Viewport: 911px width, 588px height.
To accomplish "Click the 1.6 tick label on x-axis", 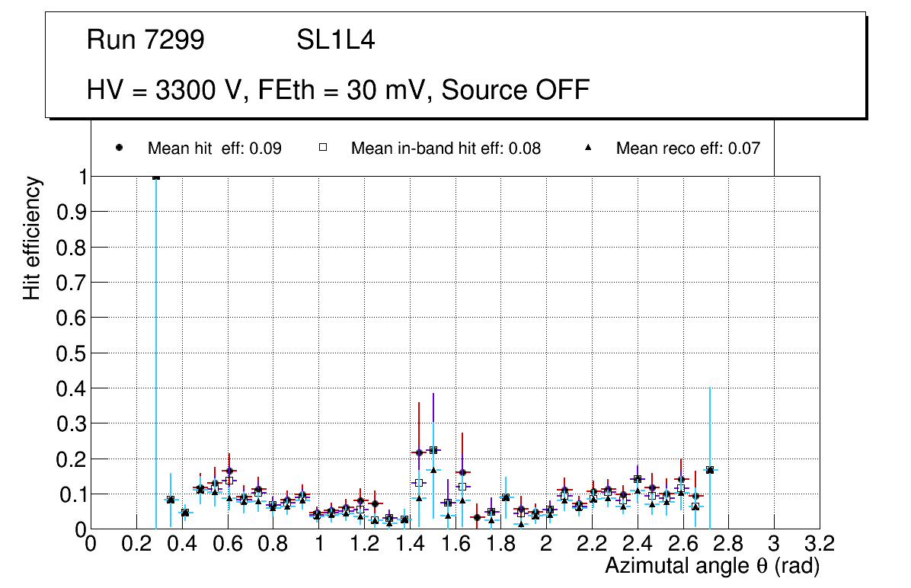I will coord(455,544).
